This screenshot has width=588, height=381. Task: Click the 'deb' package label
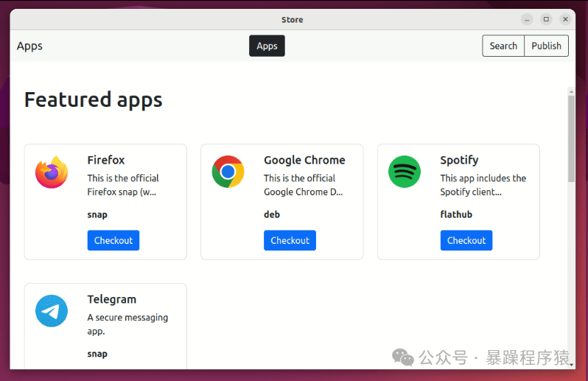[272, 214]
